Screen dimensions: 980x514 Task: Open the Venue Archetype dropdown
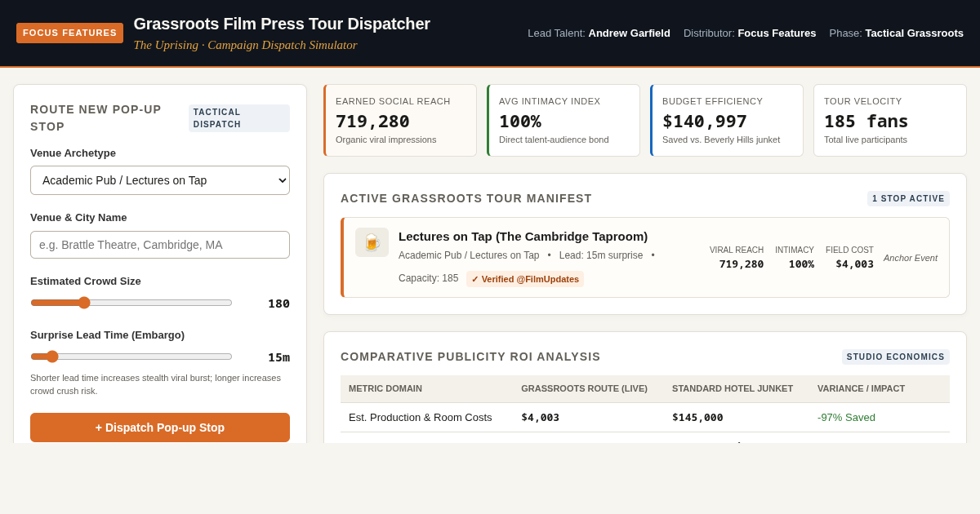pos(160,180)
